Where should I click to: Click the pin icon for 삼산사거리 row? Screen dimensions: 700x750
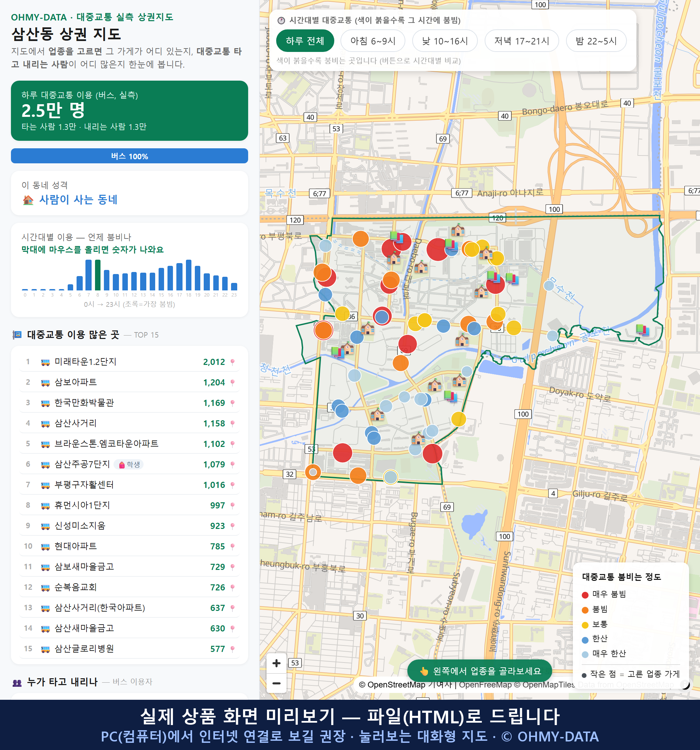coord(232,424)
